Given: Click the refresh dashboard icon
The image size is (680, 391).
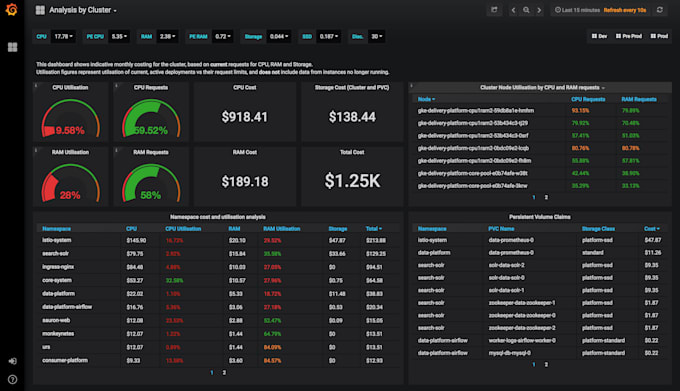Looking at the screenshot, I should (660, 10).
